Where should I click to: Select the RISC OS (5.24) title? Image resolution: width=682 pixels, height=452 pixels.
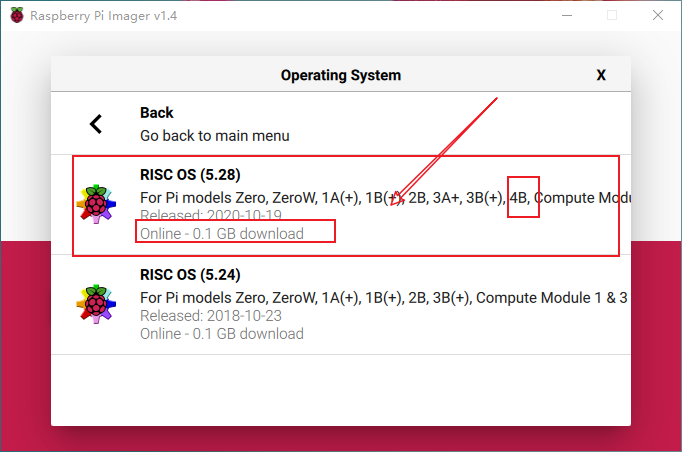coord(190,275)
